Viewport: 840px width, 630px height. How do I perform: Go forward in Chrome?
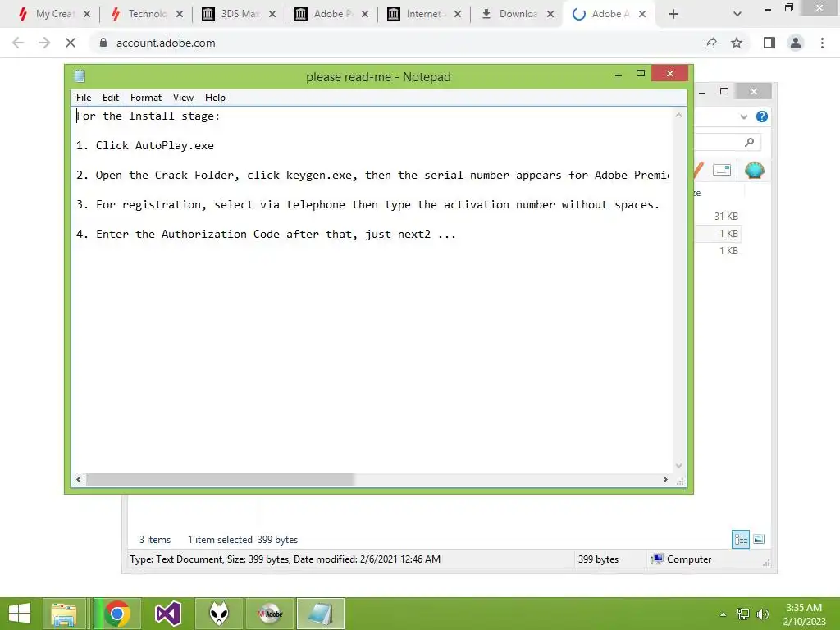(x=44, y=43)
